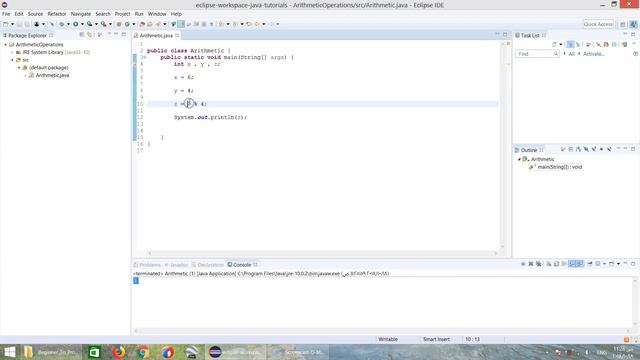Open the Source menu
640x360 pixels.
click(35, 14)
